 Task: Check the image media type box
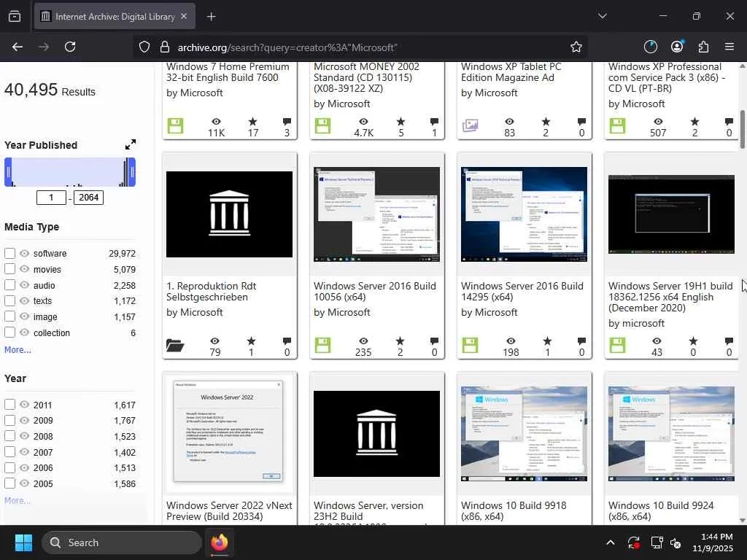[10, 316]
